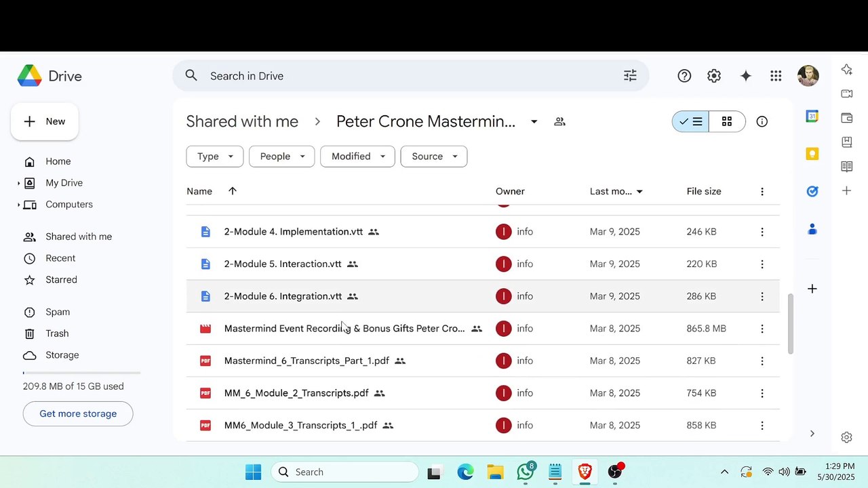Show folder details info icon

click(762, 121)
